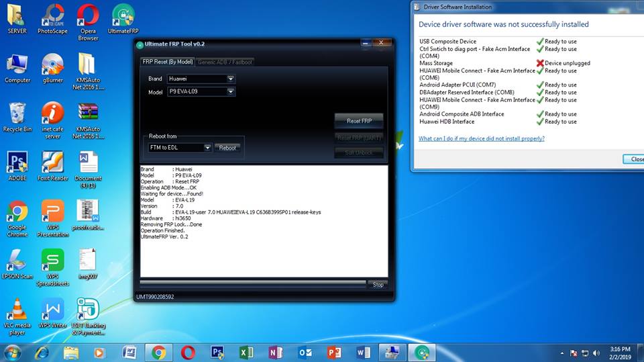Launch Excel from the taskbar
Screen dimensions: 644x362
tap(246, 353)
